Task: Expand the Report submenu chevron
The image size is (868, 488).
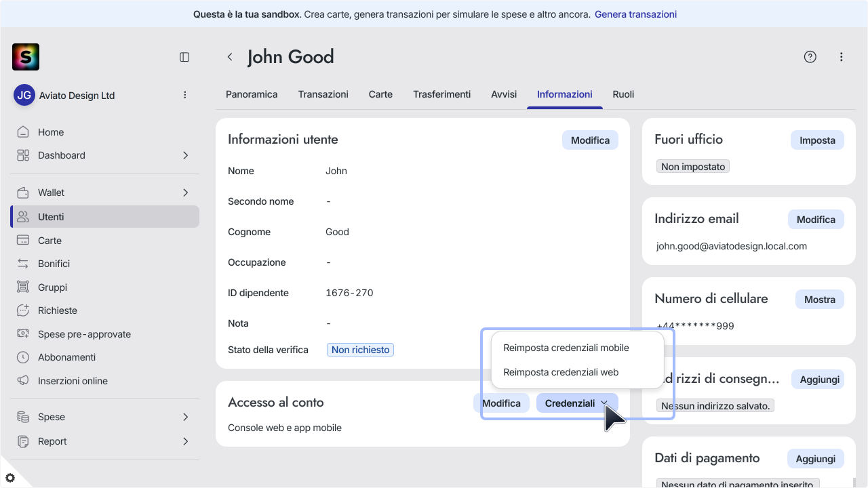Action: [186, 441]
